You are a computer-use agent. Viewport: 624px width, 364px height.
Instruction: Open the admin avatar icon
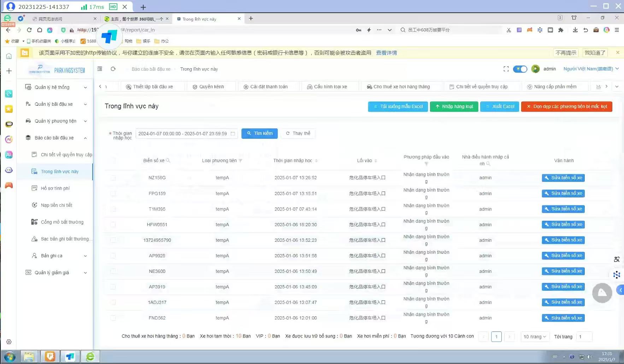click(x=535, y=69)
